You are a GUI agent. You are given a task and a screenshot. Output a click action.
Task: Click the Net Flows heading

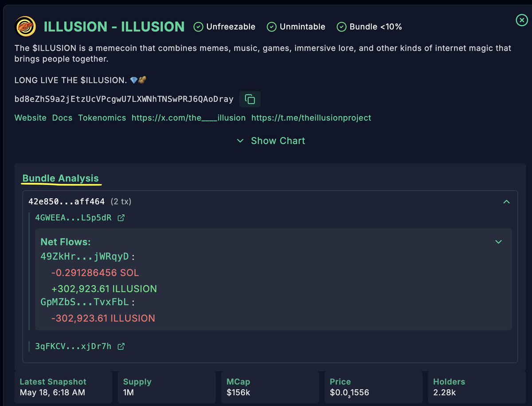tap(66, 242)
